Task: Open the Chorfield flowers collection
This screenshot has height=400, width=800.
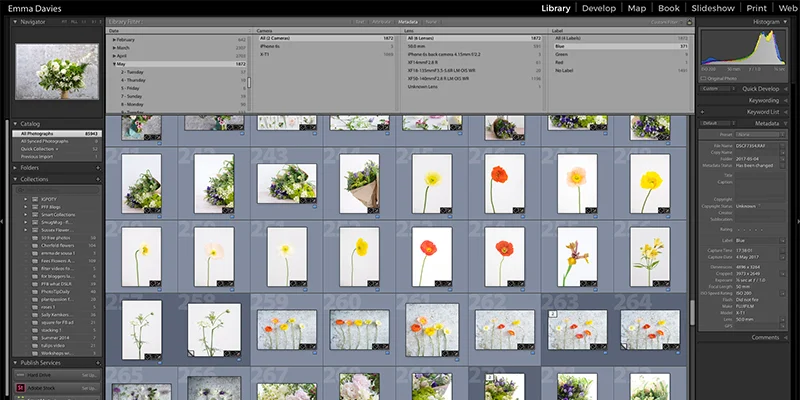Action: (x=57, y=245)
